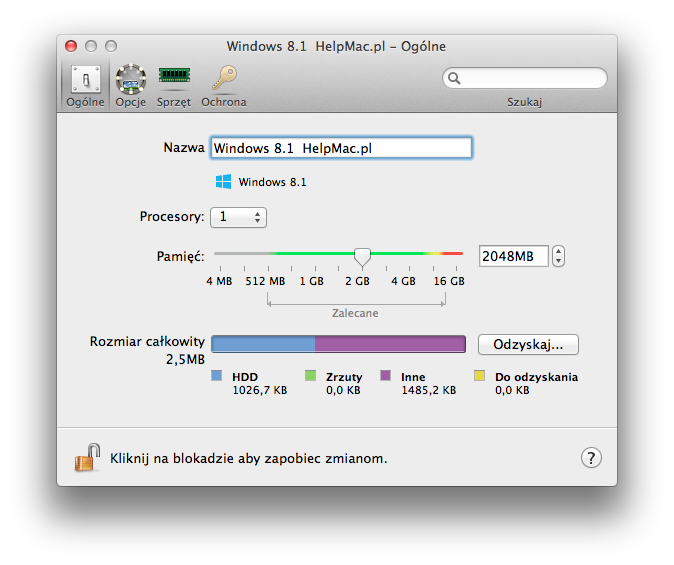This screenshot has height=565, width=674.
Task: Click the memory slider handle
Action: tap(362, 257)
